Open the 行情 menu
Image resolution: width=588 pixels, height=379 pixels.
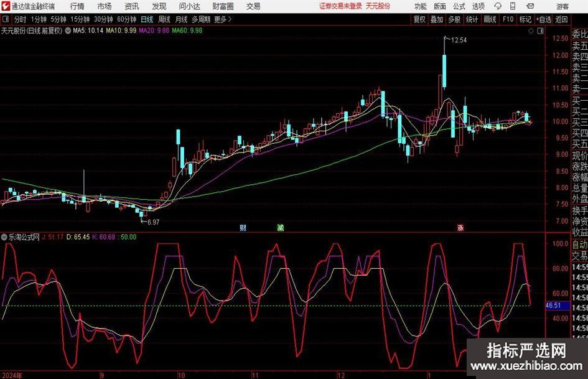point(77,6)
